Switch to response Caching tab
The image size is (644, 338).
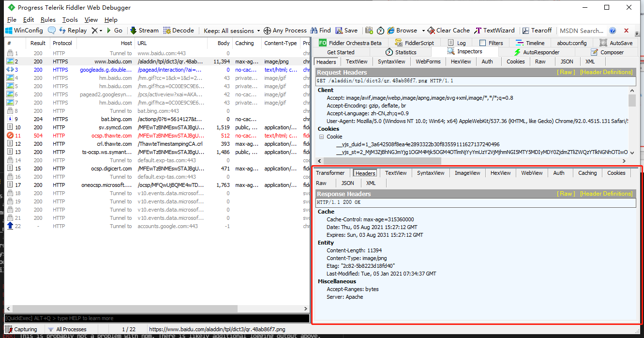coord(587,173)
